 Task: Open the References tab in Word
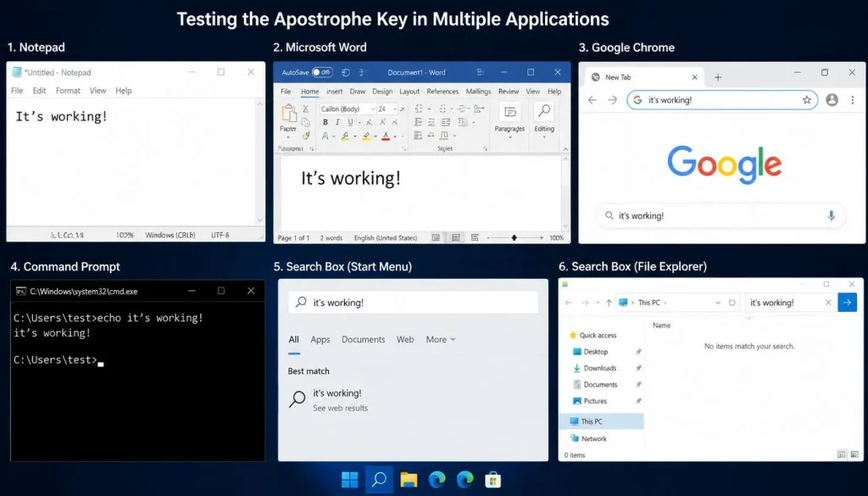(x=442, y=92)
